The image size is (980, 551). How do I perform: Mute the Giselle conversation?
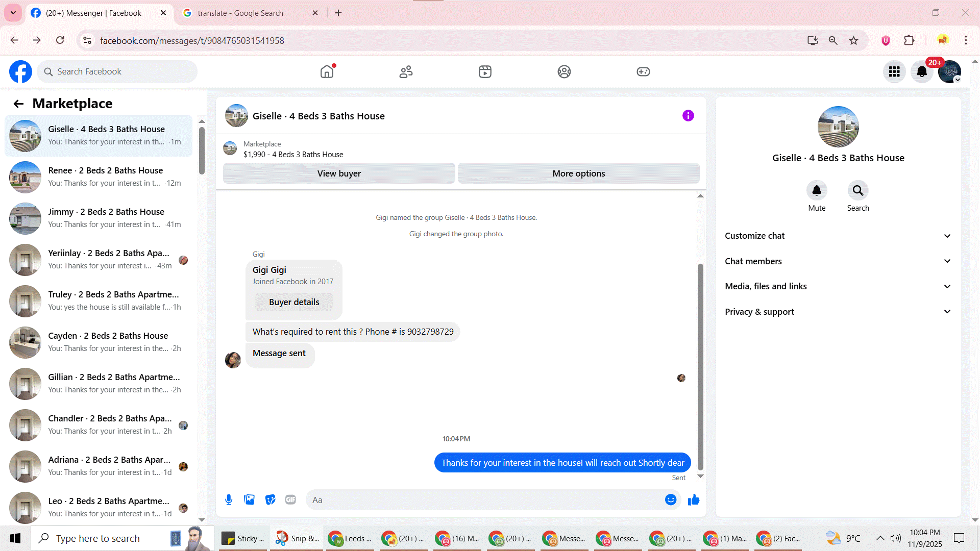tap(817, 191)
